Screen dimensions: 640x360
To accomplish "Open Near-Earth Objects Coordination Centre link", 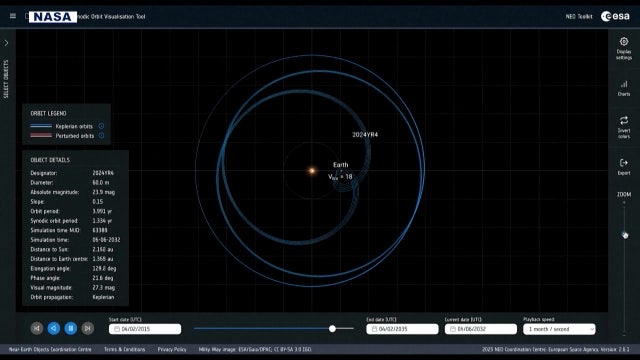I will click(x=50, y=349).
